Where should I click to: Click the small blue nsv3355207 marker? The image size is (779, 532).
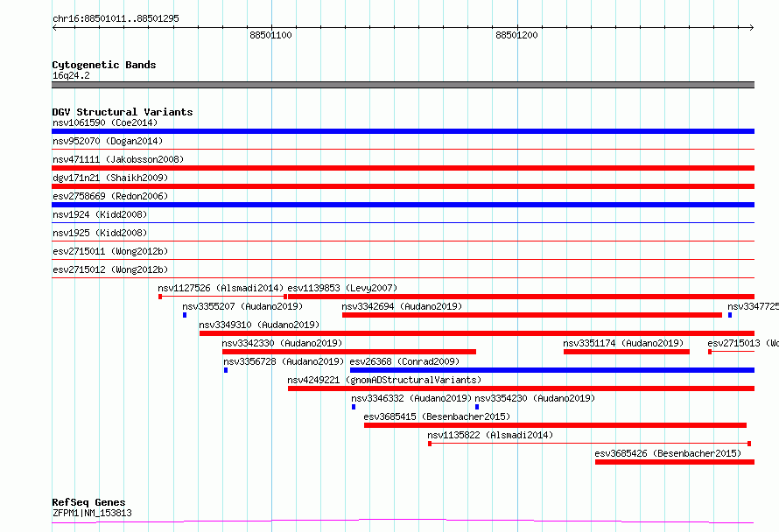tap(185, 315)
